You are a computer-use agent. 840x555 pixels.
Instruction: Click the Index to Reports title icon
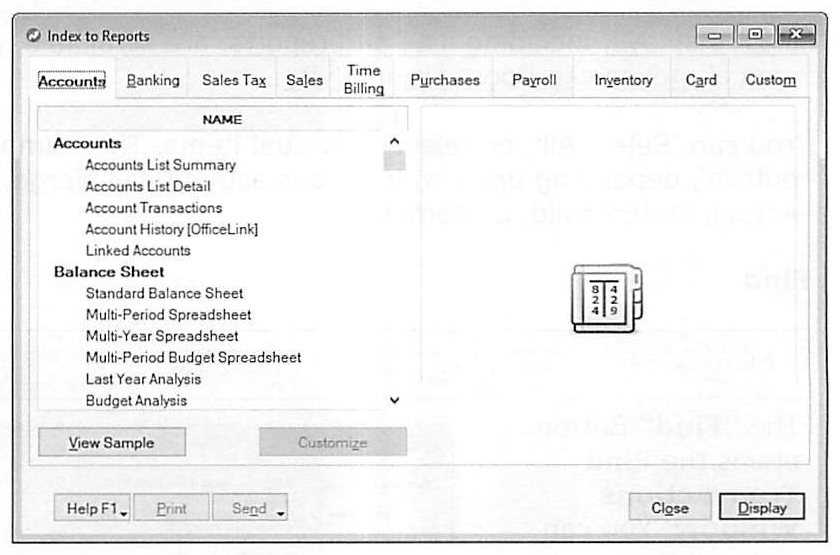pyautogui.click(x=33, y=35)
